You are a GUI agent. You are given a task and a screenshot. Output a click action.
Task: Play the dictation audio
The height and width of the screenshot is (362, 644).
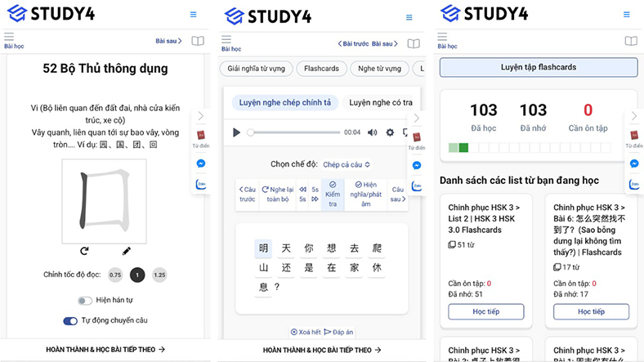click(x=236, y=132)
